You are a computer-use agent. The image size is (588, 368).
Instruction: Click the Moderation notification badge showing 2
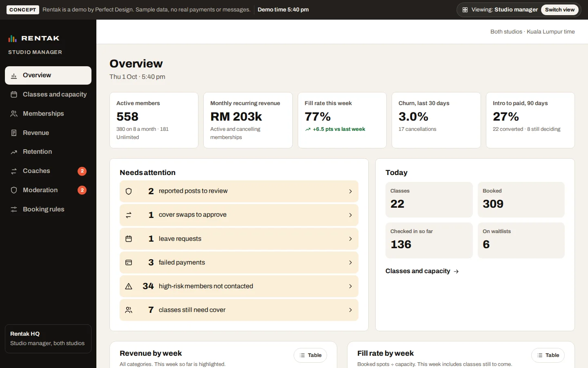(82, 190)
